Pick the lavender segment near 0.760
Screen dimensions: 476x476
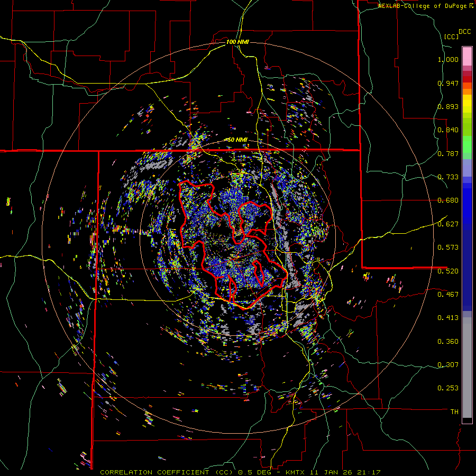tap(467, 168)
